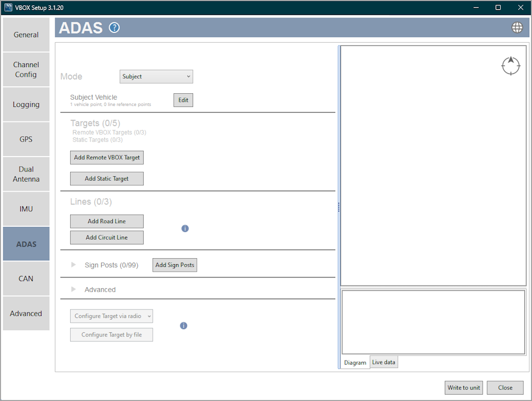Click Add Road Line button

point(107,222)
